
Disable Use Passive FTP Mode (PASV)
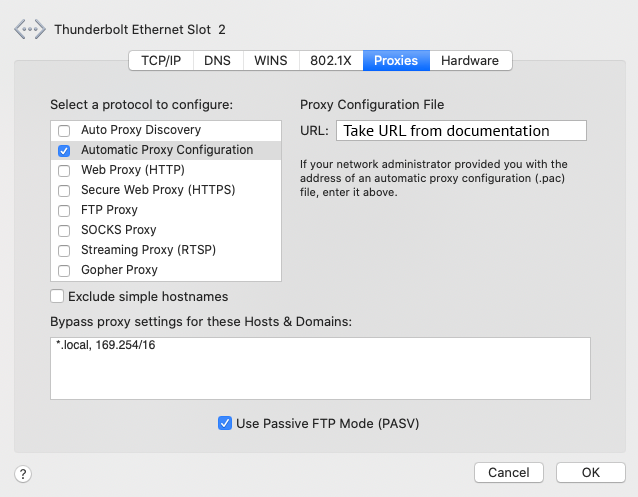tap(225, 423)
